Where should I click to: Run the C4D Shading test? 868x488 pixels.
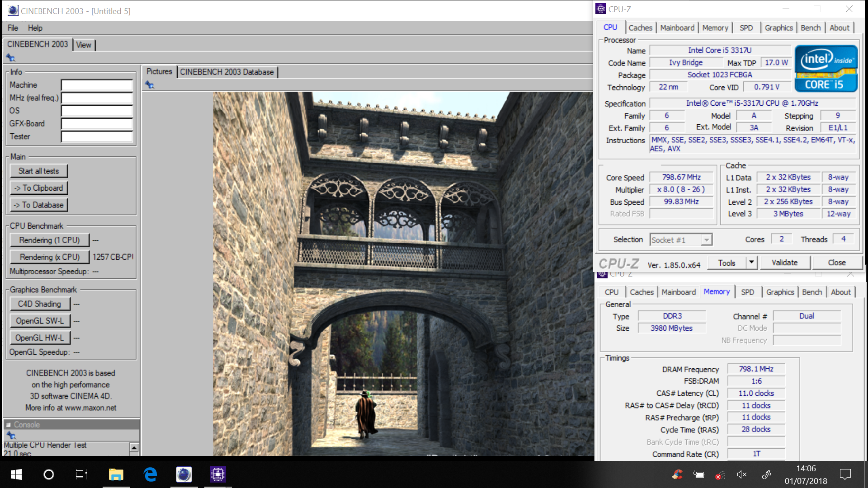tap(40, 304)
